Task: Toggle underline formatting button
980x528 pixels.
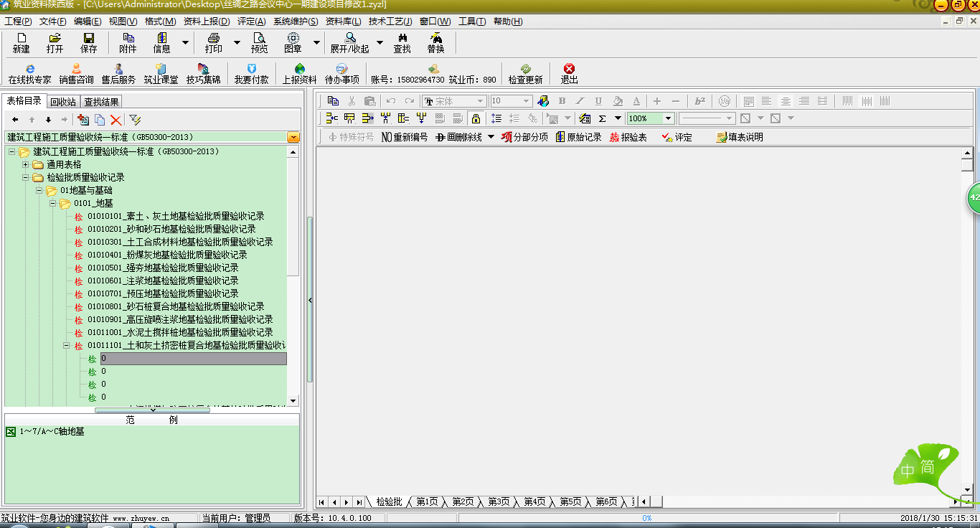Action: (x=598, y=101)
